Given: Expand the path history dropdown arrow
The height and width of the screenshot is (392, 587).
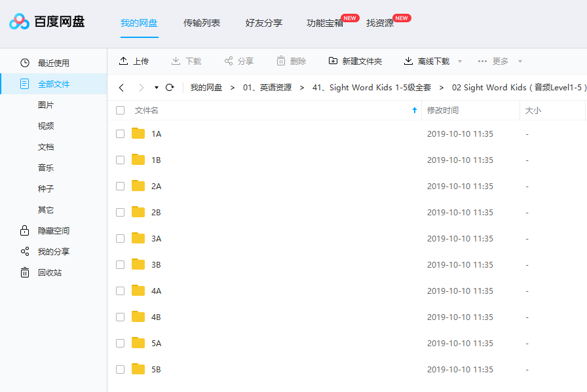Looking at the screenshot, I should [x=155, y=86].
